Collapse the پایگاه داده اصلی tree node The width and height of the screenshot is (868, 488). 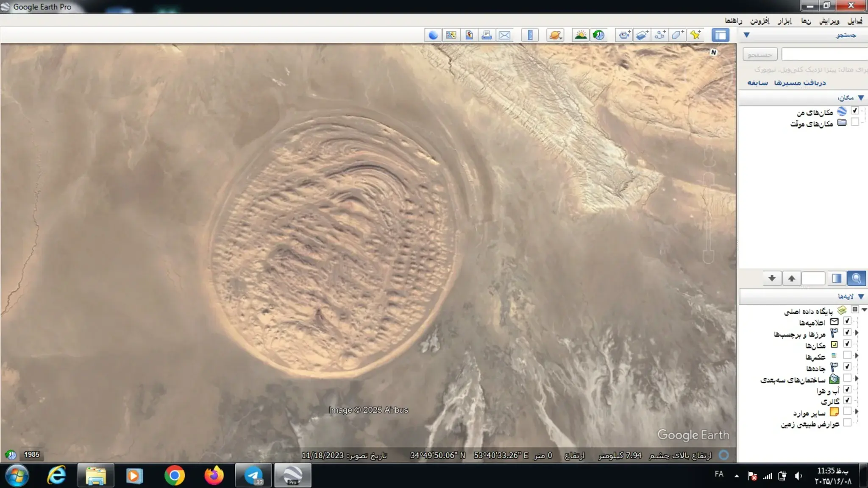pos(864,310)
